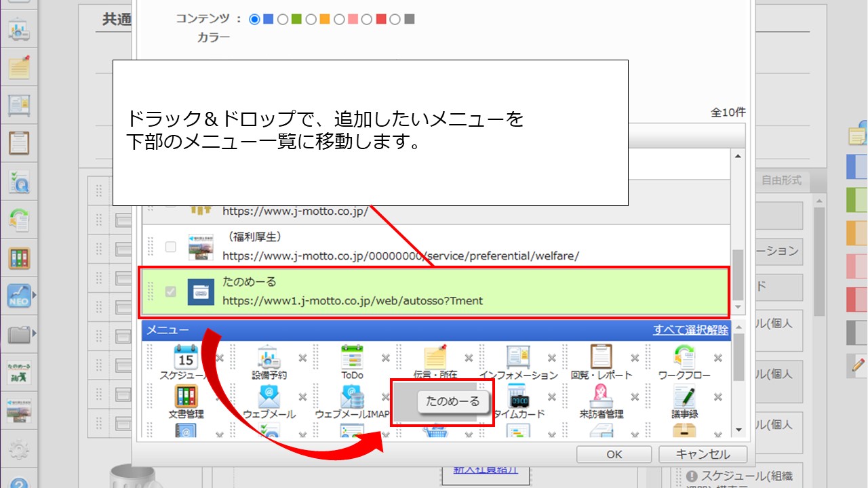Image resolution: width=868 pixels, height=488 pixels.
Task: Expand the NEO sidebar submenu arrow
Action: tap(35, 296)
